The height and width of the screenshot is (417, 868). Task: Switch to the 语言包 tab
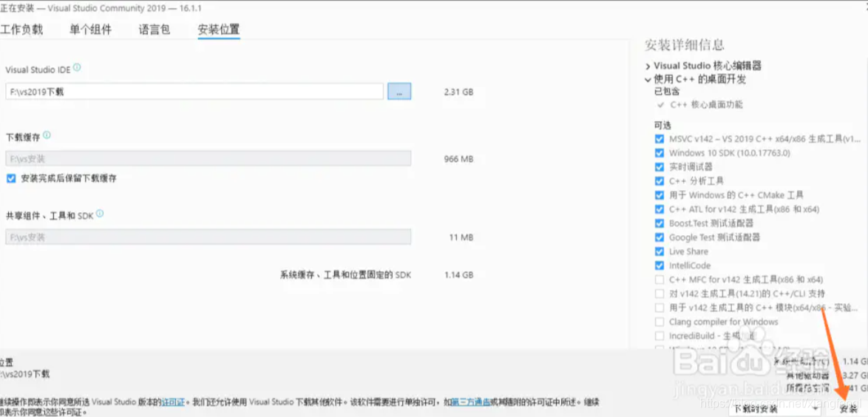pos(155,30)
